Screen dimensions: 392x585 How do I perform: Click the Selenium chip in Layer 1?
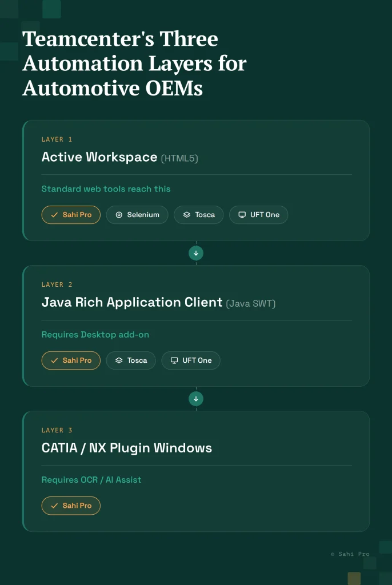[137, 215]
